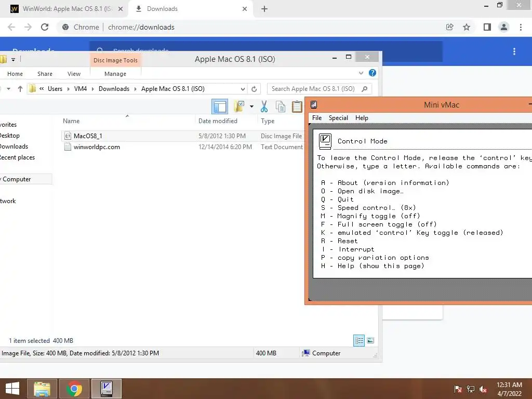Open Chrome profile avatar
The height and width of the screenshot is (399, 532).
point(504,27)
